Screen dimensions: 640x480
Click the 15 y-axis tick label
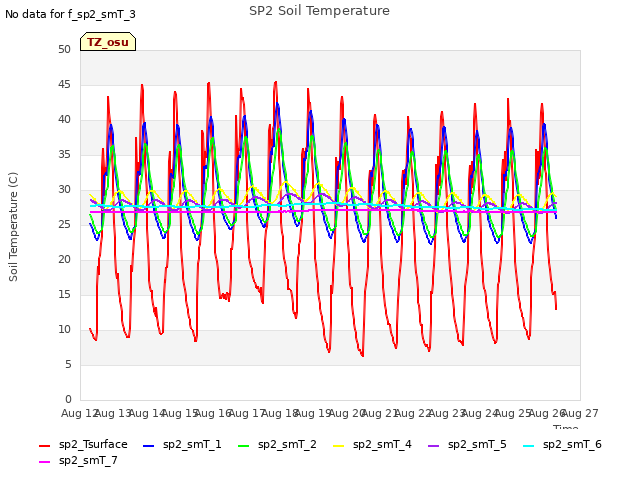pyautogui.click(x=64, y=294)
